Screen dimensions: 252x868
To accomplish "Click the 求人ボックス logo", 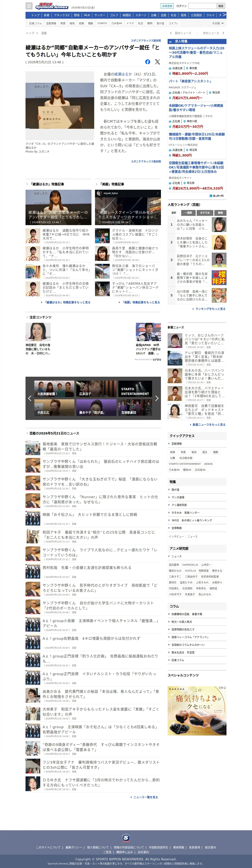I will click(x=216, y=196).
